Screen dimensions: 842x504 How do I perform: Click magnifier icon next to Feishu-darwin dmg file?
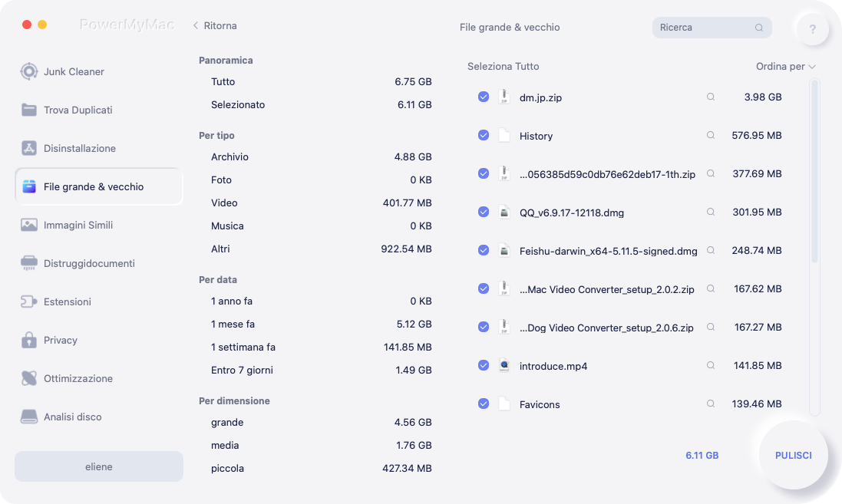711,250
